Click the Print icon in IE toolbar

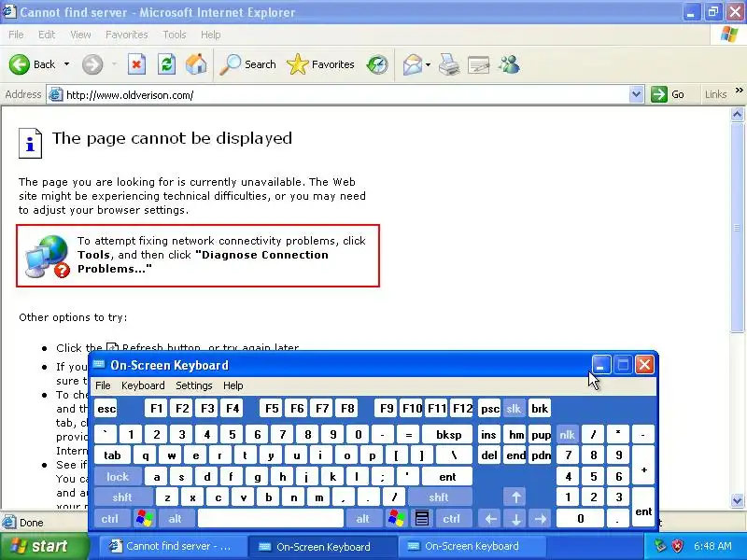(x=449, y=64)
